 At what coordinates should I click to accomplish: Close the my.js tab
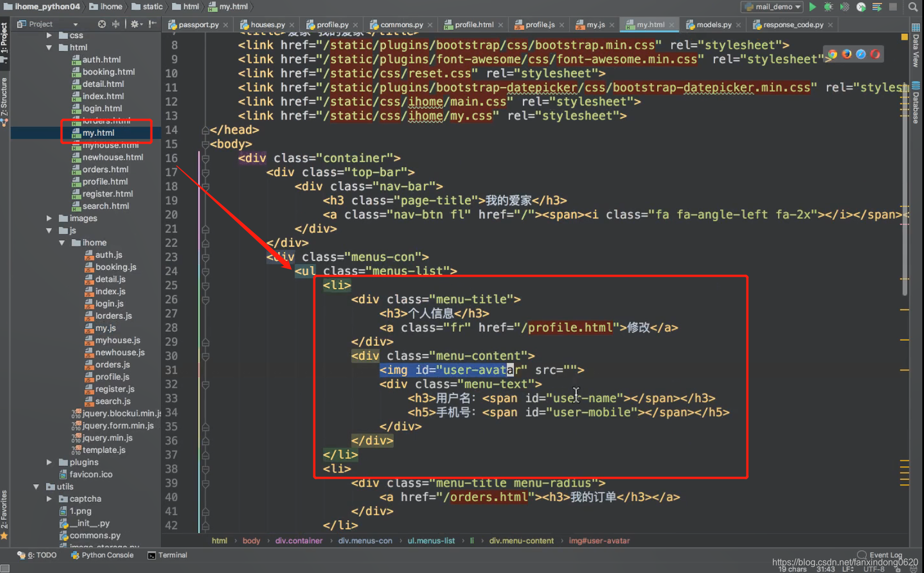click(x=612, y=25)
